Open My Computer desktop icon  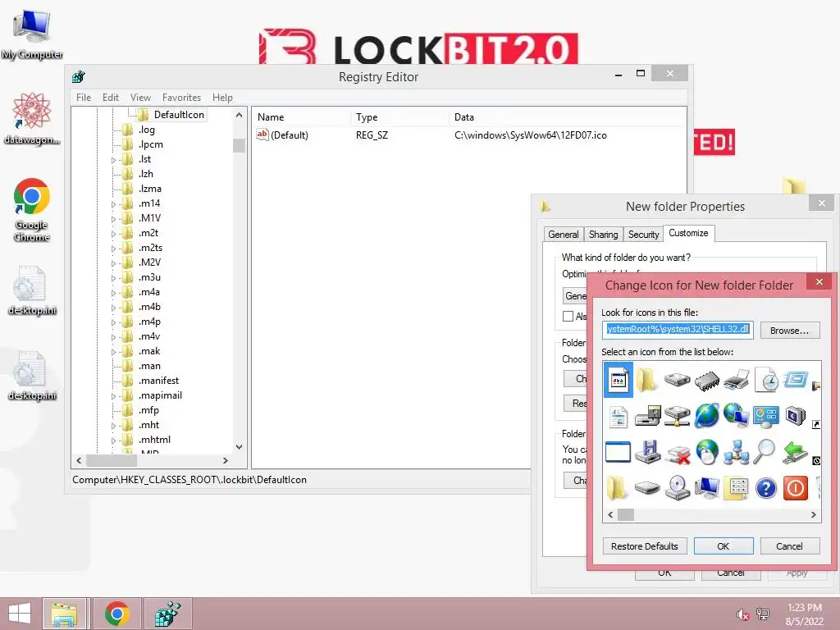[x=32, y=34]
